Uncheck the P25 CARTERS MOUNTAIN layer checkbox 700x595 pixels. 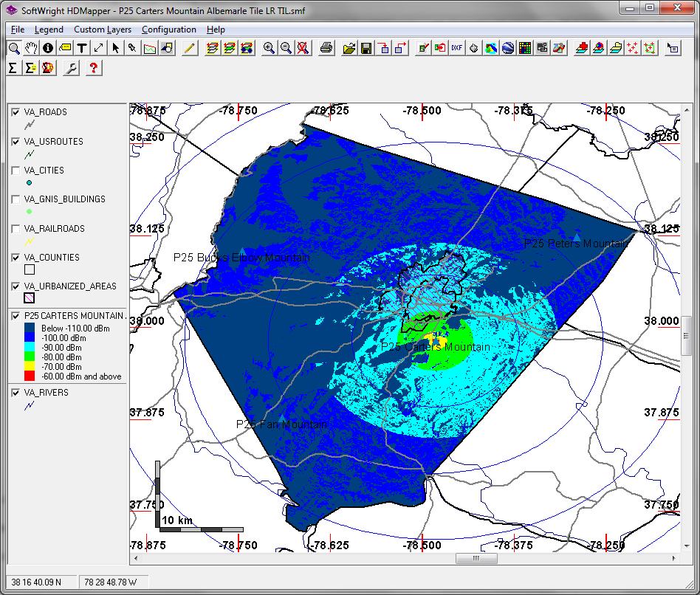[x=16, y=316]
